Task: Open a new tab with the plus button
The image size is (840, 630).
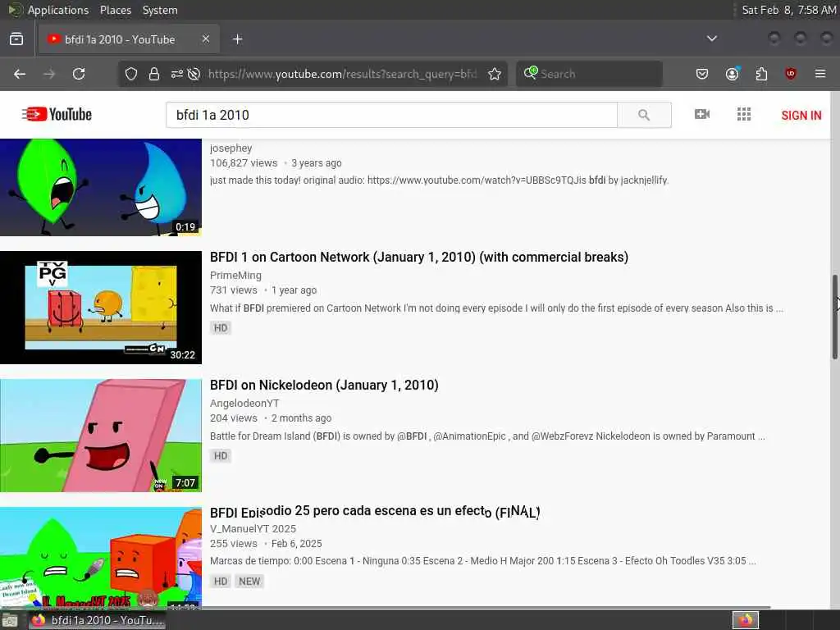Action: [238, 39]
